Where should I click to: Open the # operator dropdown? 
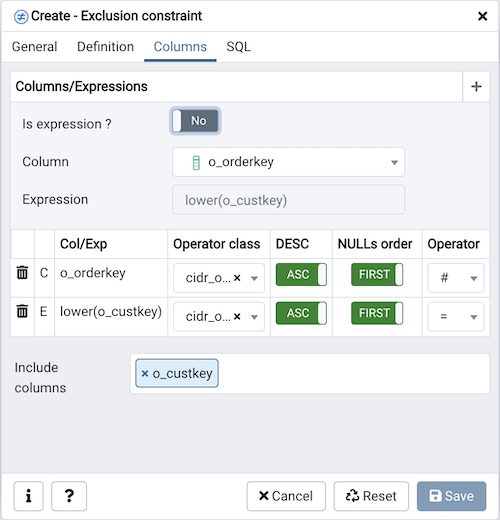pyautogui.click(x=456, y=278)
